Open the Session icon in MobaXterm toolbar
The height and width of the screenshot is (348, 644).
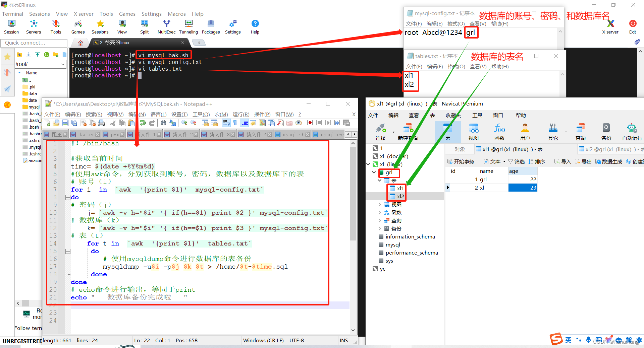point(11,27)
